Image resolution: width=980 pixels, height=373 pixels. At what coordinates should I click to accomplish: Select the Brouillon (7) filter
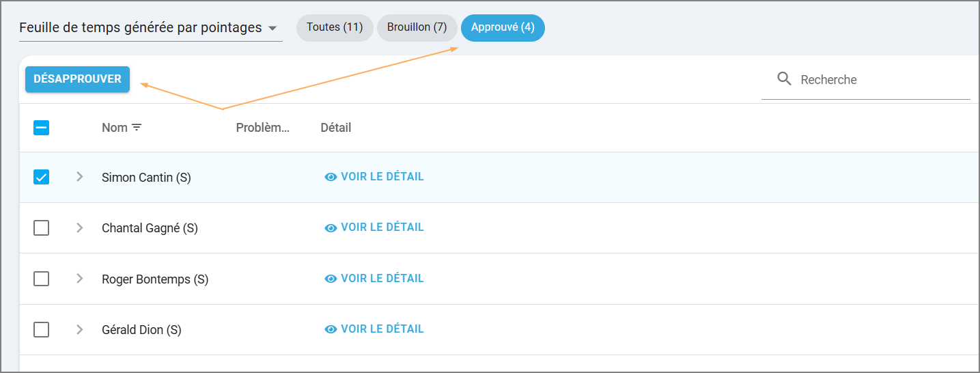point(417,27)
